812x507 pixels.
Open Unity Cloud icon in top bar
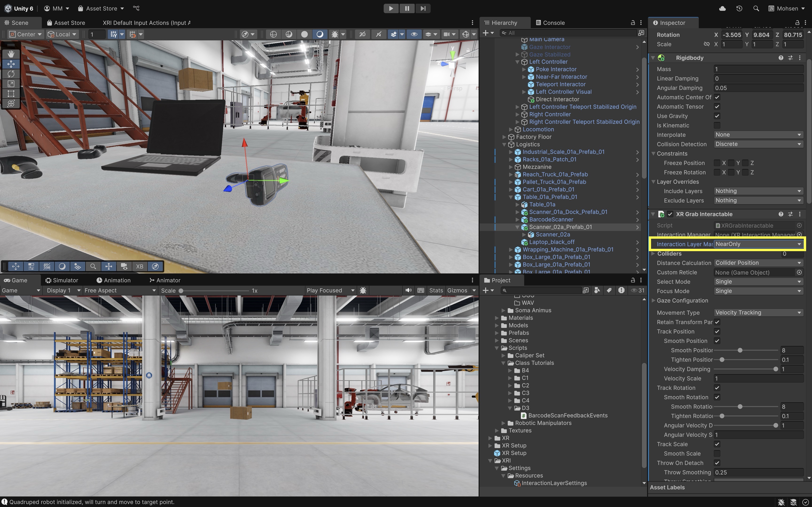coord(722,8)
